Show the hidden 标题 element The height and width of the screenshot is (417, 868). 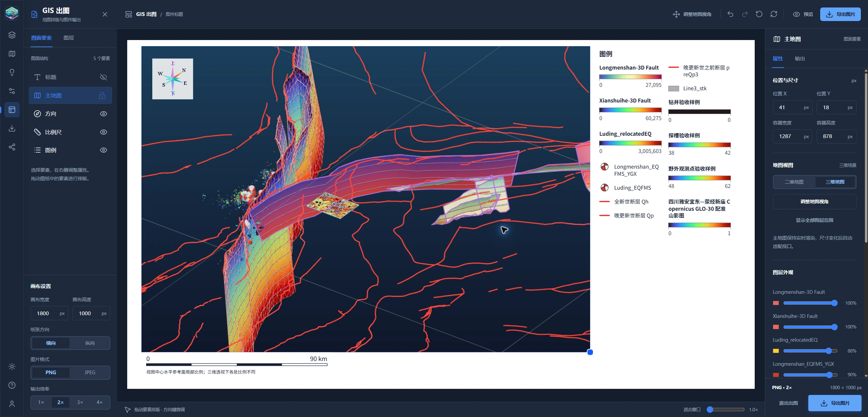(x=103, y=77)
